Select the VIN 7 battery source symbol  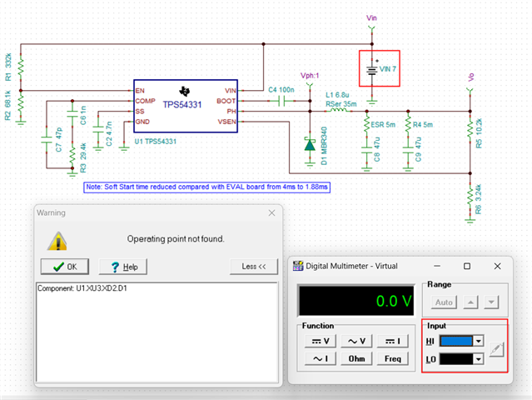coord(372,70)
